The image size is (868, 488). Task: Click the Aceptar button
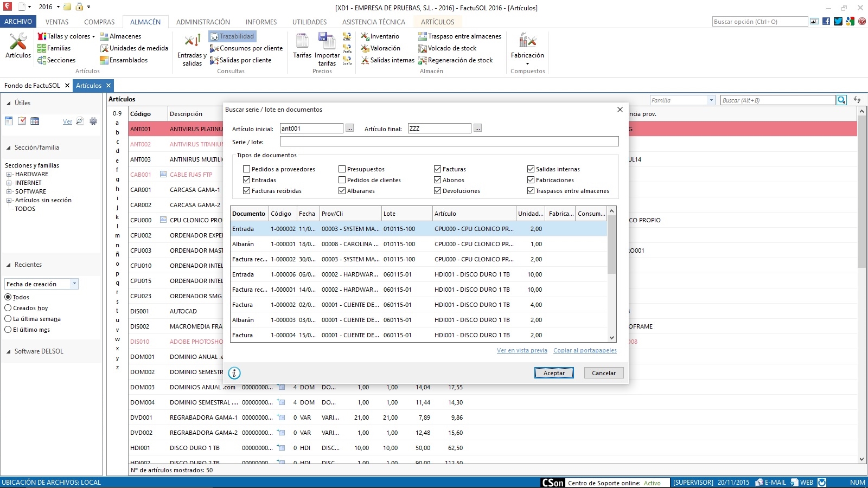[554, 373]
